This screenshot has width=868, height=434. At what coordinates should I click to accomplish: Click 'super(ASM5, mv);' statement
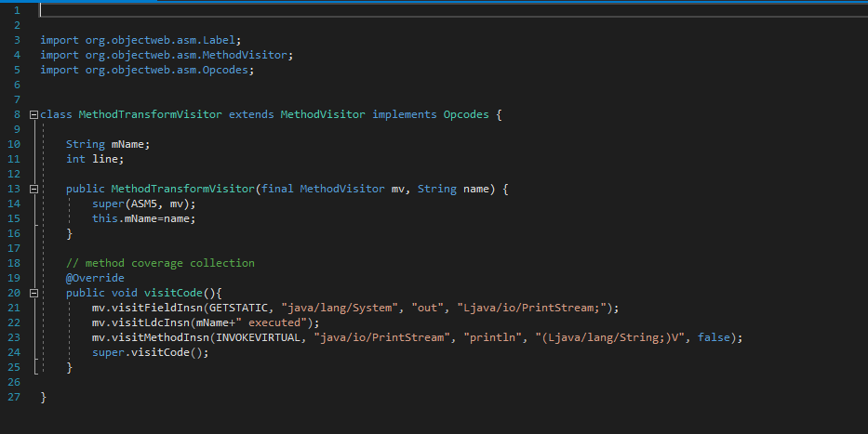[144, 204]
